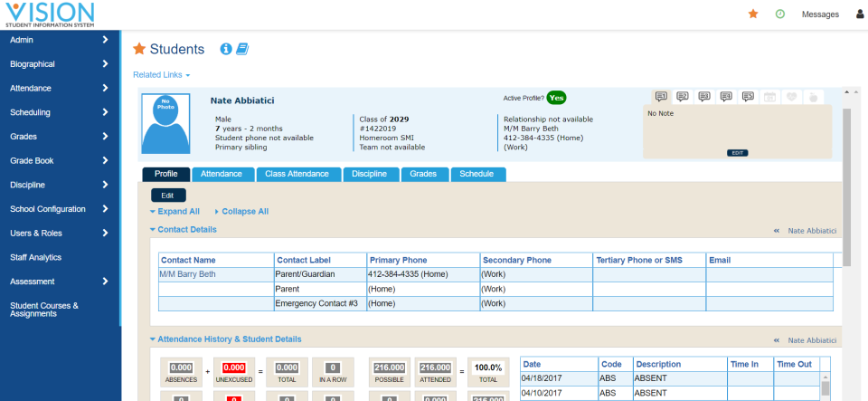Image resolution: width=868 pixels, height=401 pixels.
Task: Select note 3 comment icon
Action: (x=704, y=96)
